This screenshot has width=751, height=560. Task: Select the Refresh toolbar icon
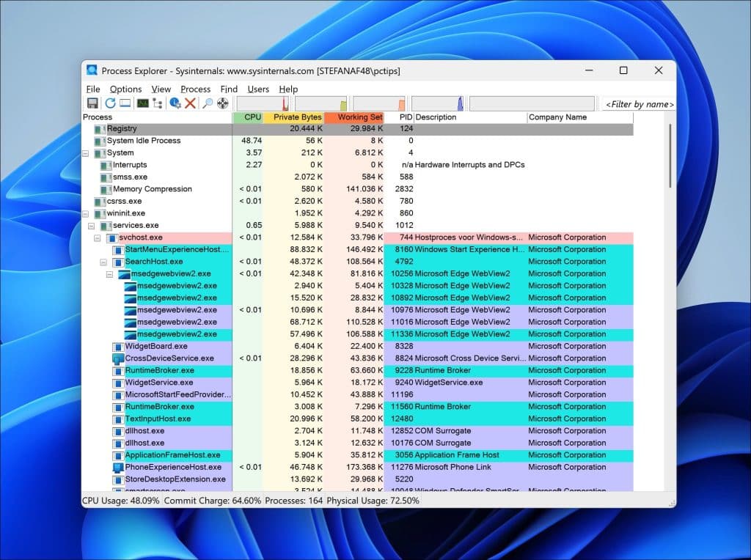[110, 103]
